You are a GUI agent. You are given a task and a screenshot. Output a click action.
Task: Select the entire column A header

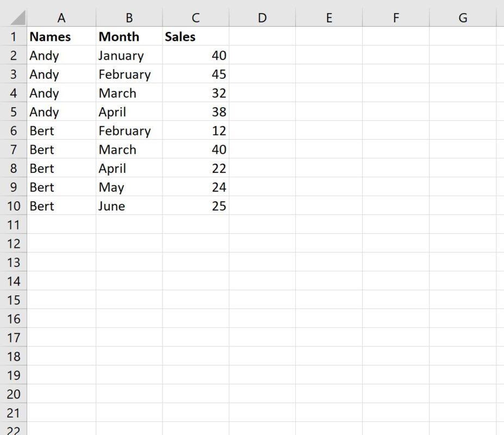61,17
